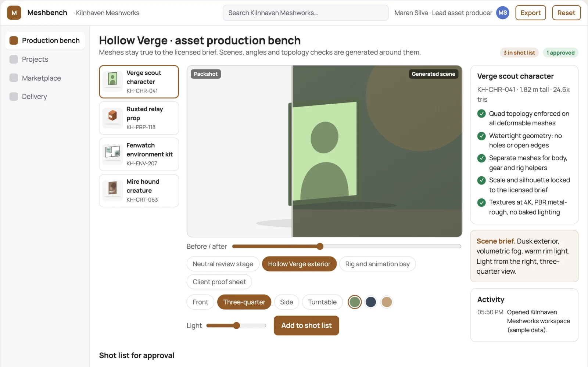Select the Production bench sidebar icon

(14, 40)
